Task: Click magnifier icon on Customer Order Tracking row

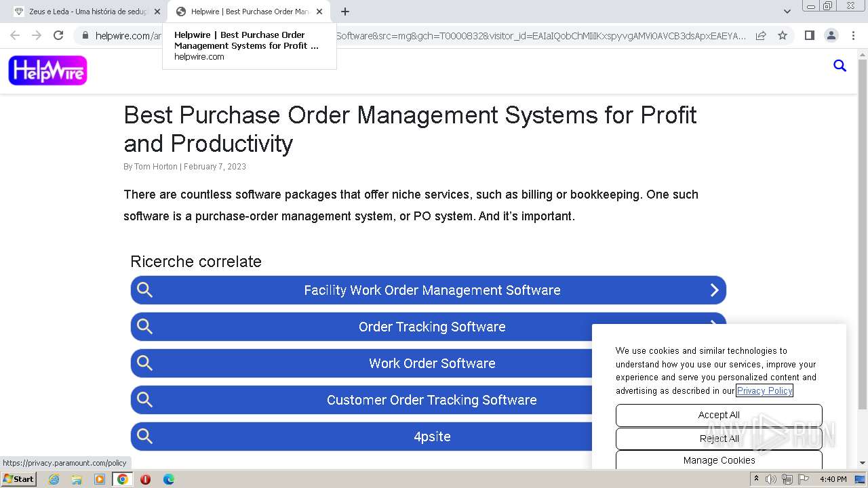Action: [144, 400]
